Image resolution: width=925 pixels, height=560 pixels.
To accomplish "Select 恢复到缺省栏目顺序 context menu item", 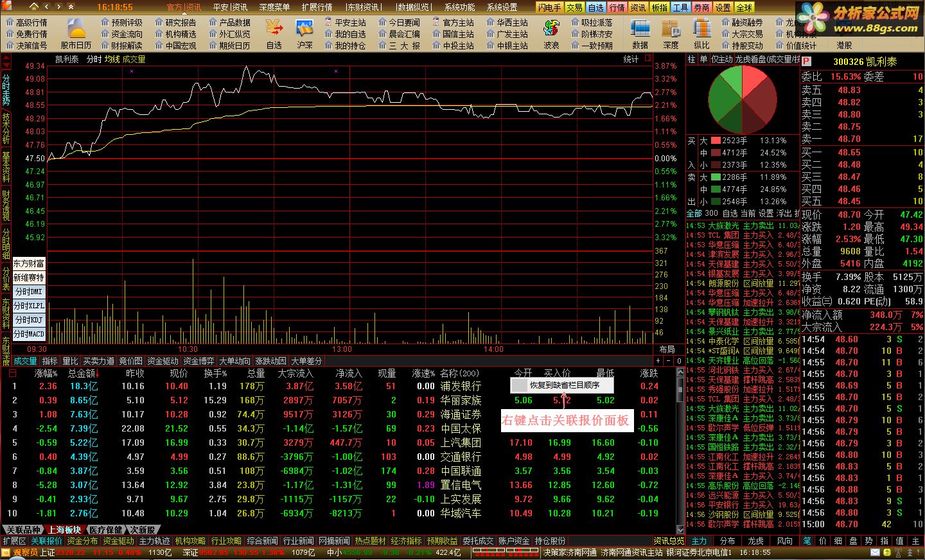I will [x=562, y=385].
